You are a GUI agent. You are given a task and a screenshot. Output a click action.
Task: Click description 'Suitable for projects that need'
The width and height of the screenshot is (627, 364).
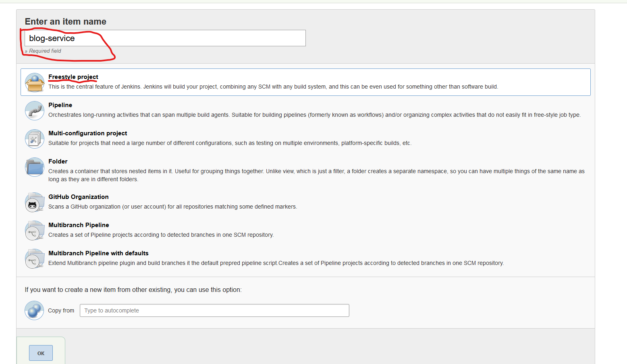coord(230,143)
